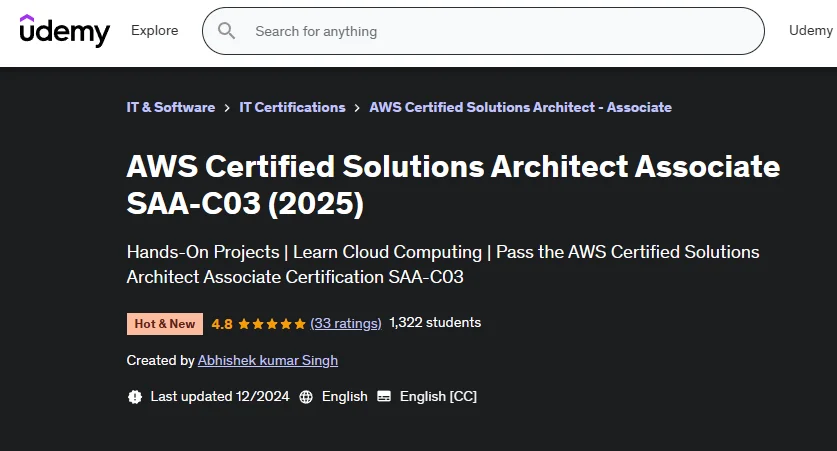Click the English language label

pos(345,397)
